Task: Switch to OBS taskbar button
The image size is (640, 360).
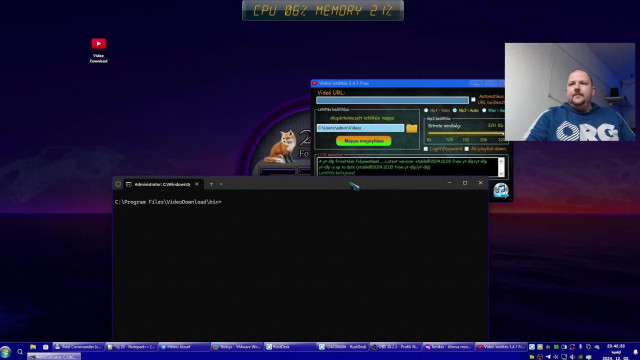Action: [x=396, y=347]
